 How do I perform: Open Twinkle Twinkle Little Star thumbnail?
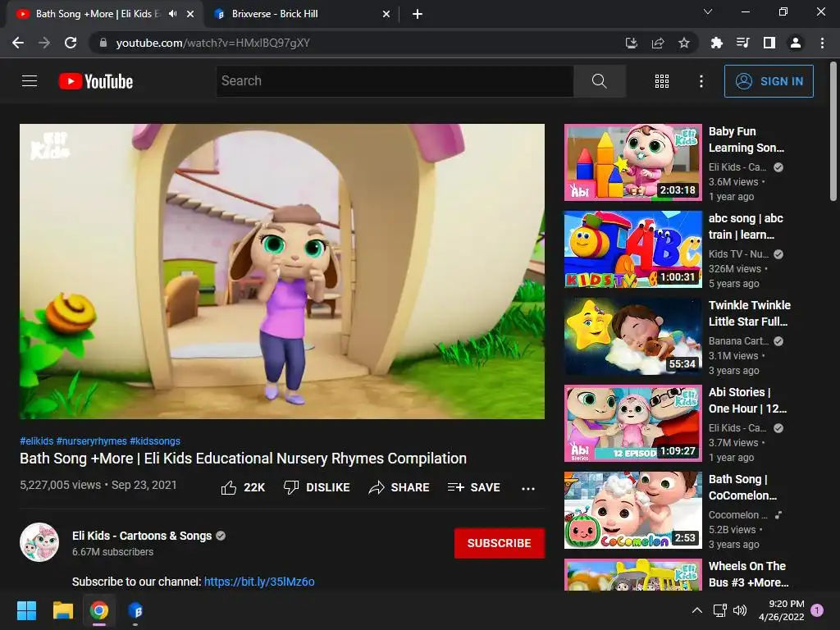point(632,336)
